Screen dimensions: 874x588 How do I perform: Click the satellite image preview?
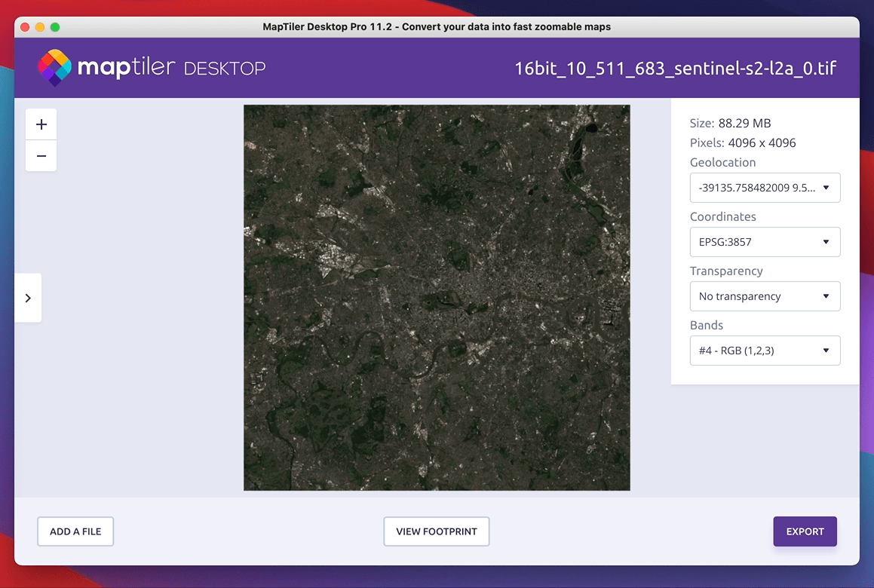(437, 298)
